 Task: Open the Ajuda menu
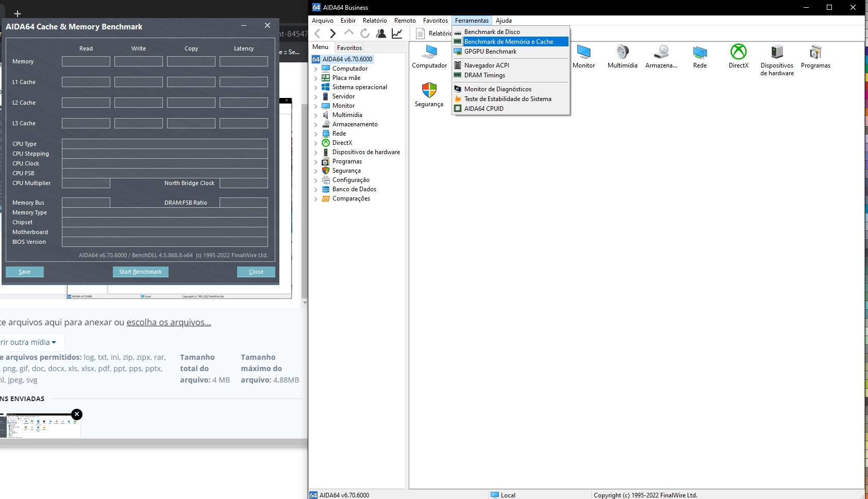504,21
